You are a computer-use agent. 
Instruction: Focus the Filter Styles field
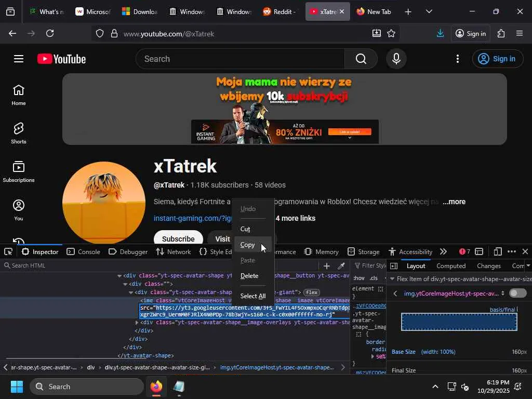(370, 265)
